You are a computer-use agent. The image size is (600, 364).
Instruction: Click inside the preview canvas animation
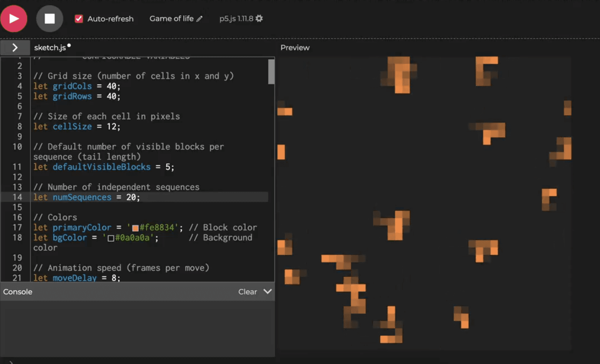[x=424, y=203]
